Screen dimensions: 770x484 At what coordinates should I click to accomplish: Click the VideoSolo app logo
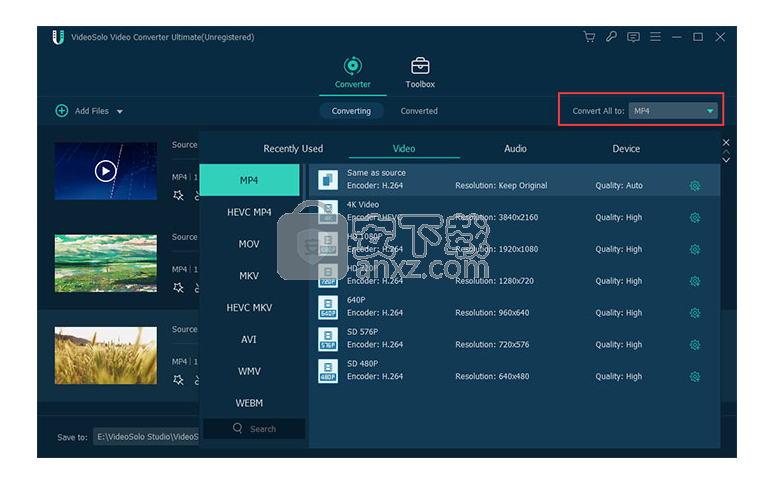coord(58,37)
